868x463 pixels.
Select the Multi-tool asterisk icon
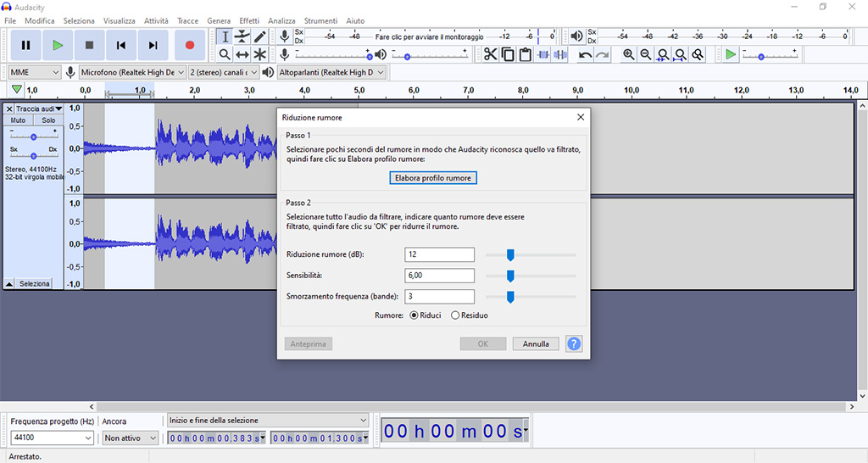(x=259, y=54)
